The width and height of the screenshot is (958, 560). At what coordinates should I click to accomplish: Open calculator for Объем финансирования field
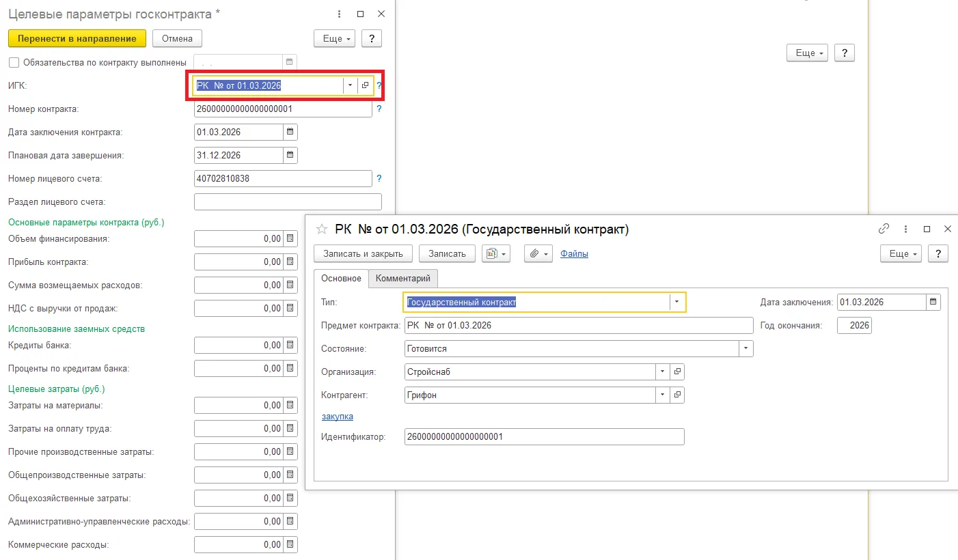(290, 238)
